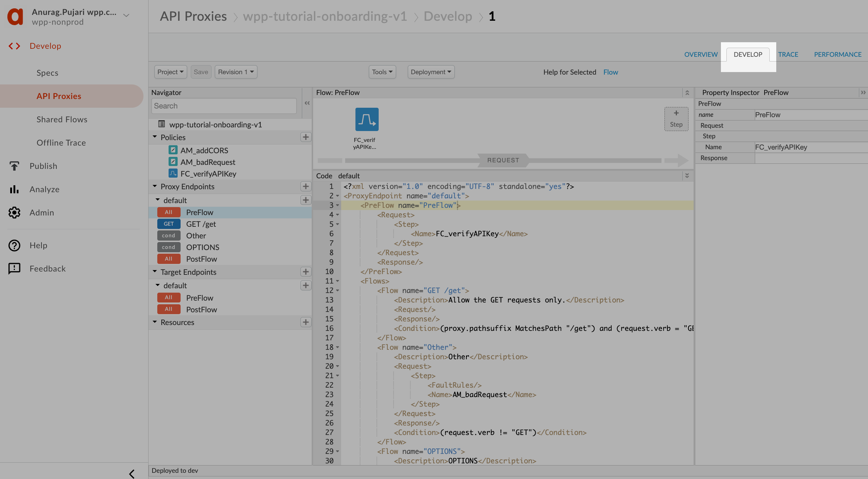This screenshot has width=868, height=479.
Task: Collapse the Property Inspector panel
Action: click(863, 92)
